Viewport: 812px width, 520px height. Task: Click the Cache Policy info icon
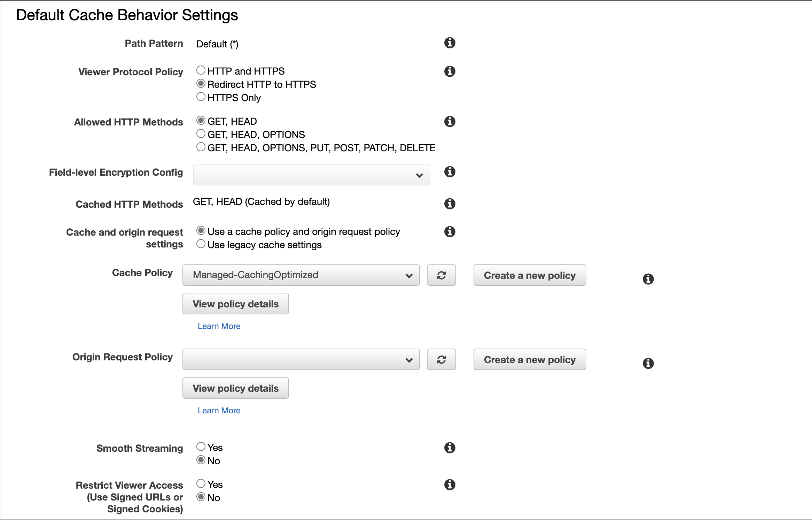(648, 279)
